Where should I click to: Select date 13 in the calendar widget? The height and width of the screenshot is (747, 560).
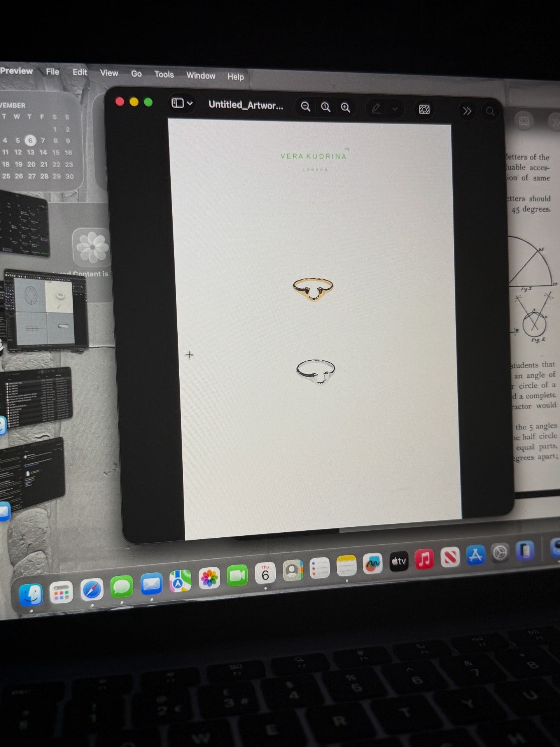point(31,153)
